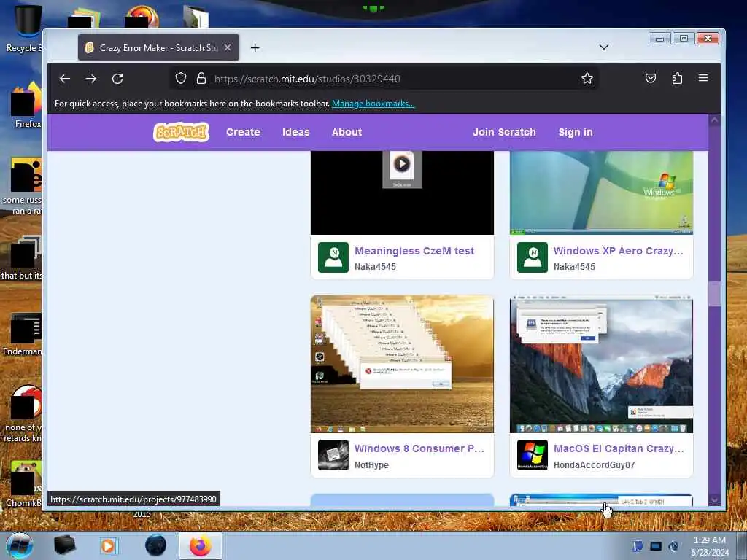
Task: Open the About menu item
Action: [x=347, y=133]
